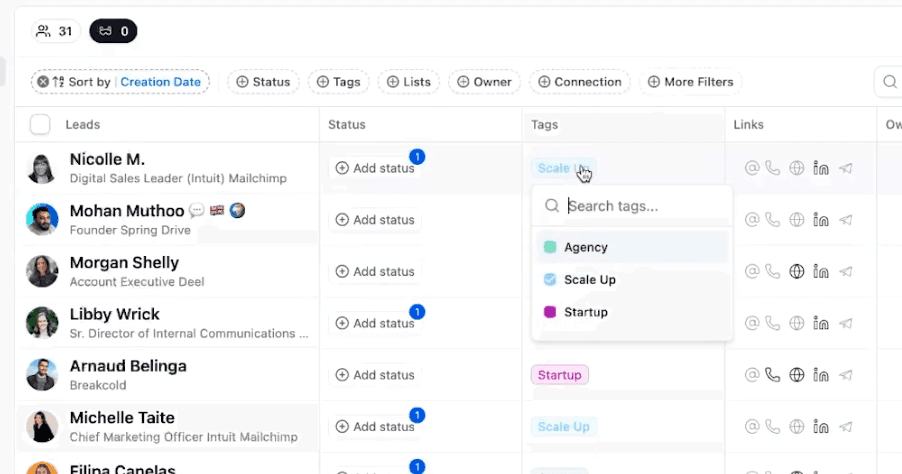
Task: Click the Tags column header
Action: point(544,124)
